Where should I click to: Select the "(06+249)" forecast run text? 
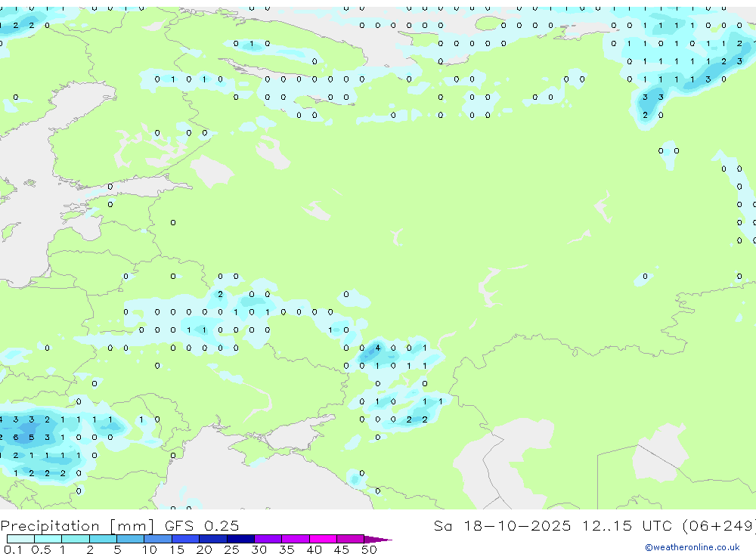[720, 525]
